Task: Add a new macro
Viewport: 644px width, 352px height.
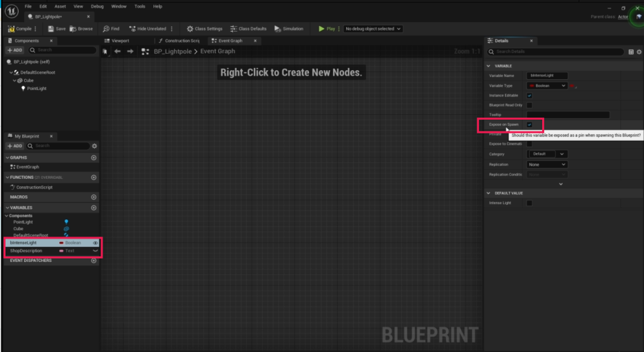Action: pos(94,197)
